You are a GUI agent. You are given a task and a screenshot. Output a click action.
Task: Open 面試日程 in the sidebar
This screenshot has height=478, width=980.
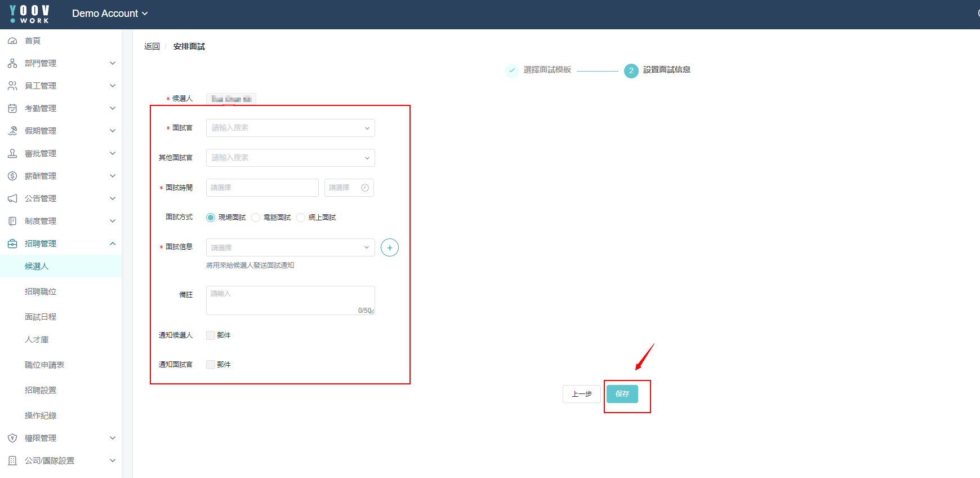pos(41,317)
